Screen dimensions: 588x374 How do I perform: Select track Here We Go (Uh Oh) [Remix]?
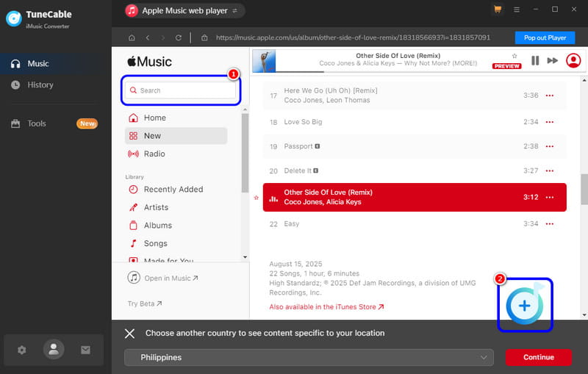point(415,96)
